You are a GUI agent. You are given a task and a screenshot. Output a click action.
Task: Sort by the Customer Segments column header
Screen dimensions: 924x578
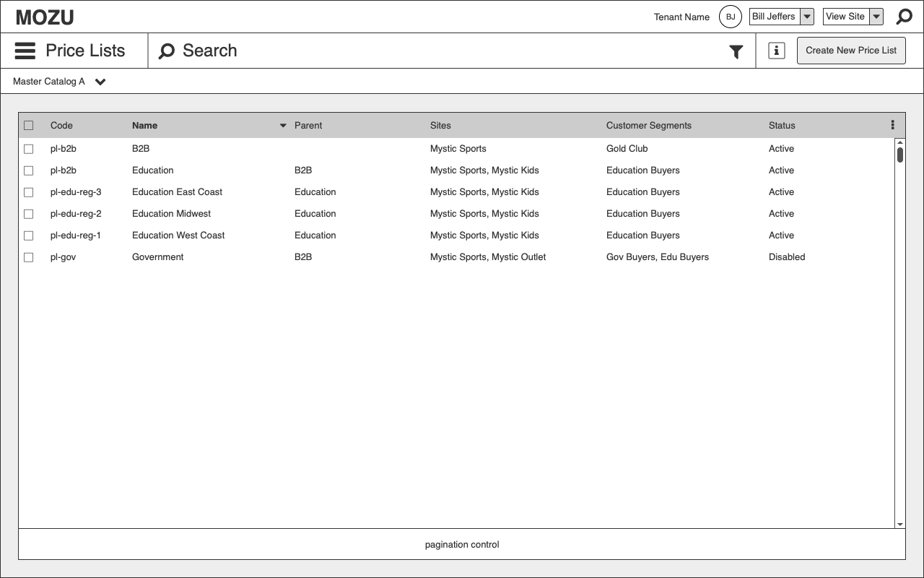649,126
